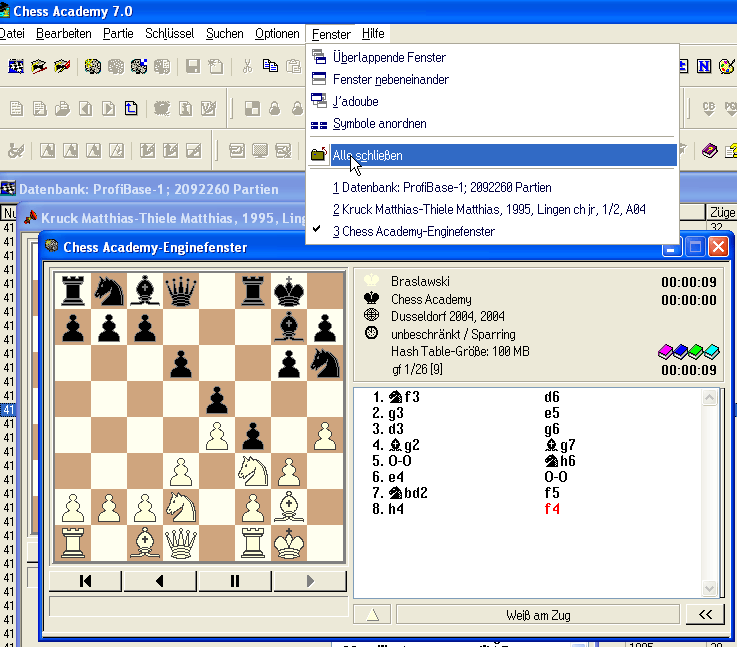Screen dimensions: 737x647
Task: Click the Copy icon in the toolbar
Action: 270,67
